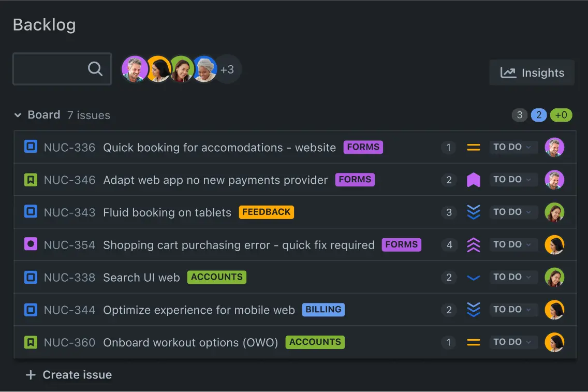Click the medium priority icon on NUC-336
Screen dimensions: 588x392
[x=474, y=148]
